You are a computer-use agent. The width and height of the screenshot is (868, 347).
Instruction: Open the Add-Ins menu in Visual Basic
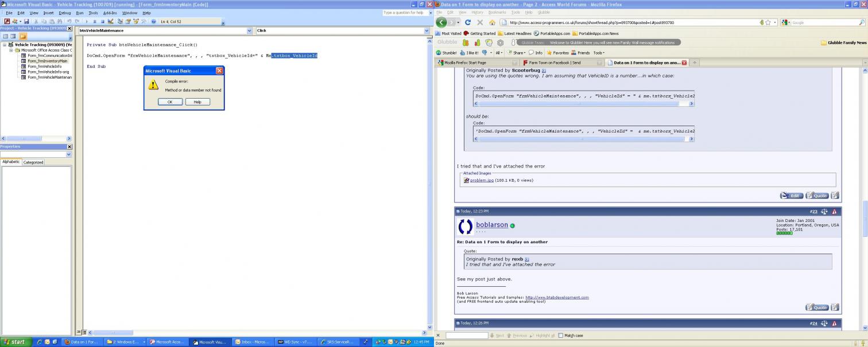point(110,13)
